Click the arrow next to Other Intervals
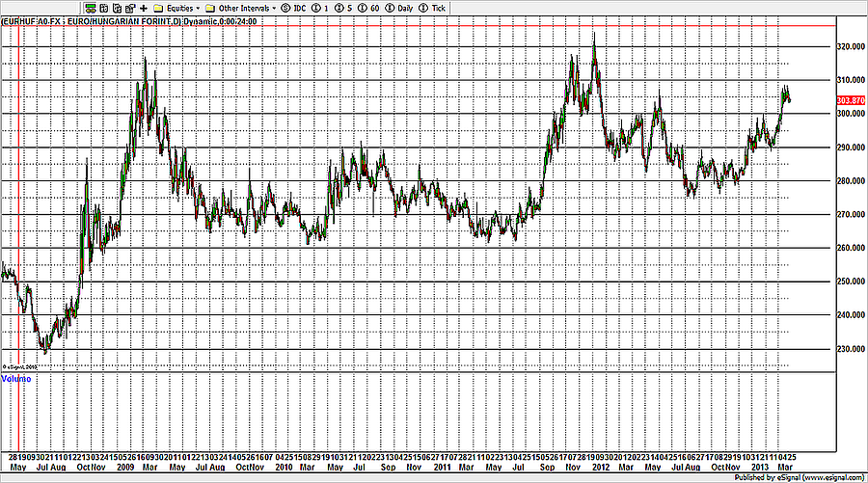Screen dimensions: 868x483 (x=274, y=7)
